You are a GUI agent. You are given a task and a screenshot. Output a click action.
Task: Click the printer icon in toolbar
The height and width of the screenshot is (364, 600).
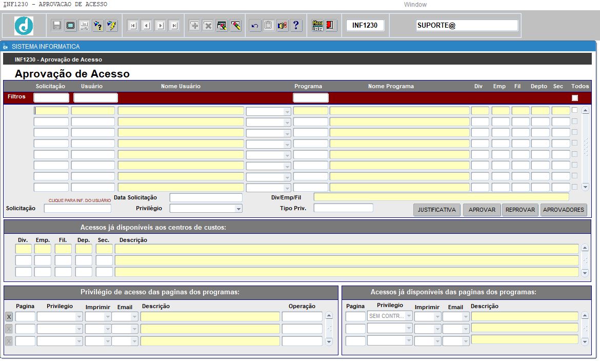coord(85,26)
